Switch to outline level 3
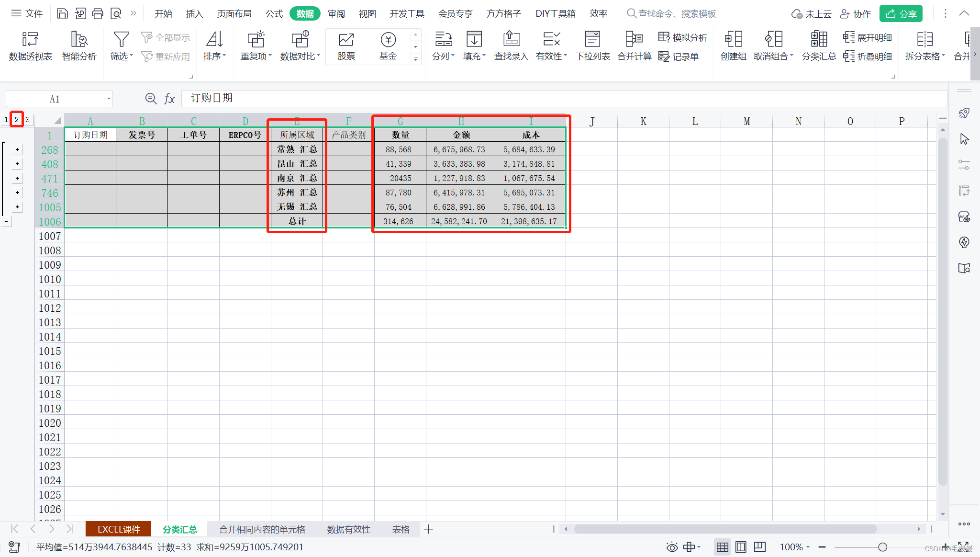980x557 pixels. tap(28, 120)
